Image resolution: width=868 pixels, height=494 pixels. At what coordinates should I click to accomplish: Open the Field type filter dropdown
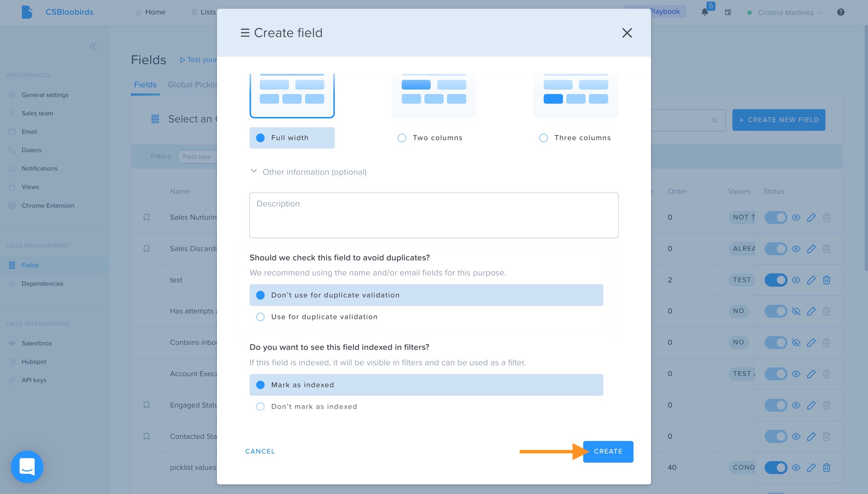(197, 157)
